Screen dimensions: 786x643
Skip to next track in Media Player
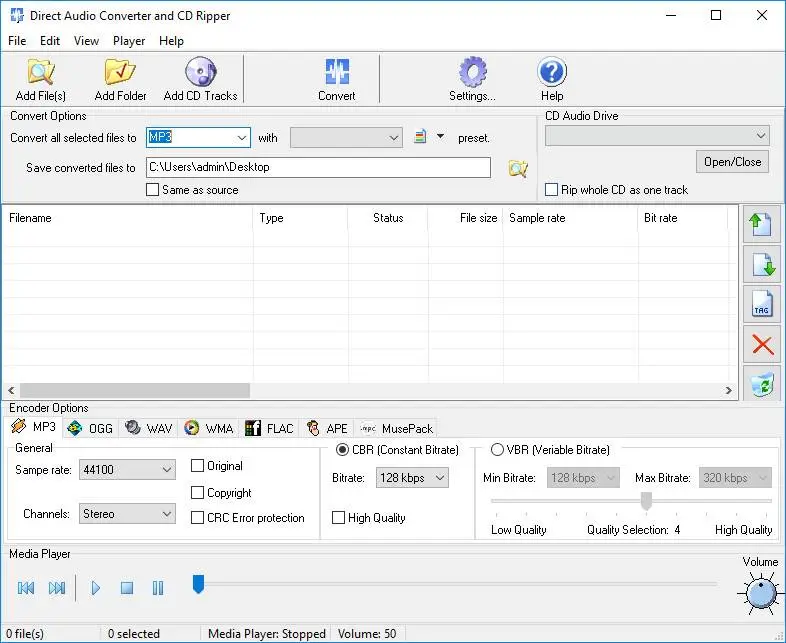[57, 587]
